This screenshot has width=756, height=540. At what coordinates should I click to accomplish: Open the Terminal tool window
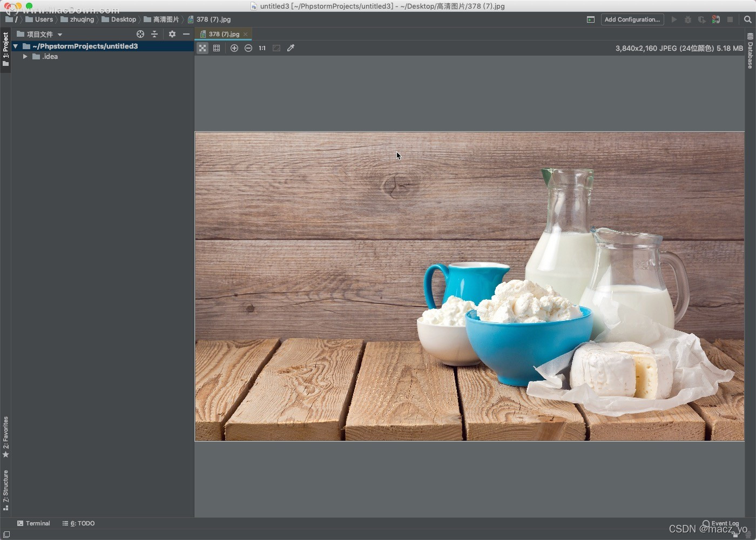point(33,523)
